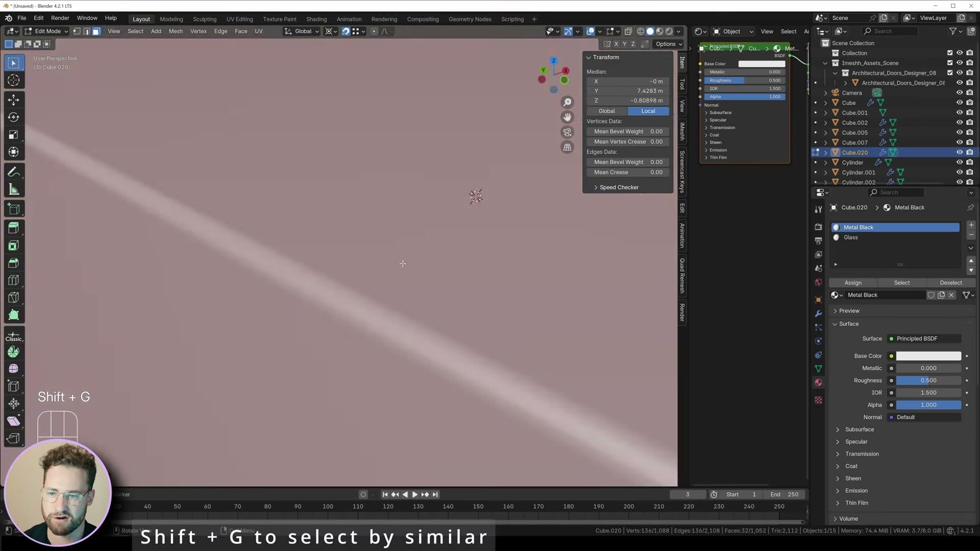
Task: Switch to the Sculpting workspace tab
Action: tap(204, 19)
